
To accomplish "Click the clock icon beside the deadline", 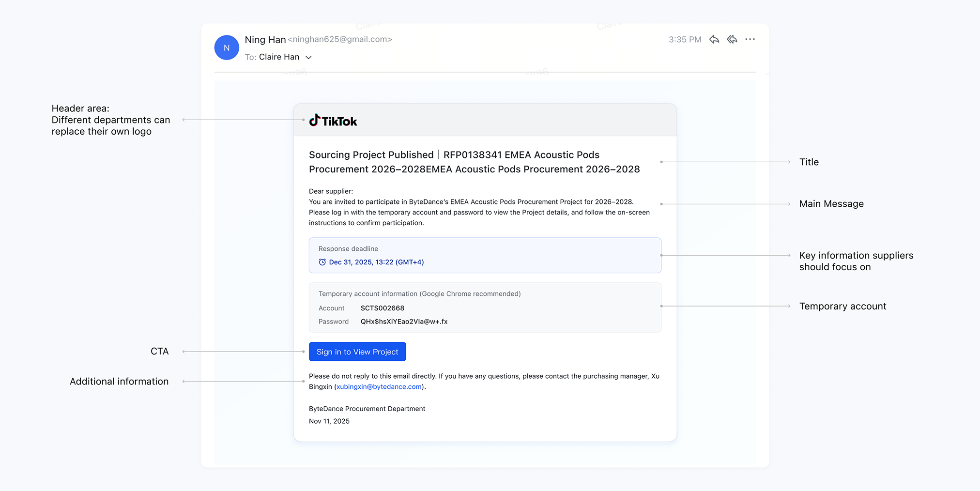I will tap(322, 262).
